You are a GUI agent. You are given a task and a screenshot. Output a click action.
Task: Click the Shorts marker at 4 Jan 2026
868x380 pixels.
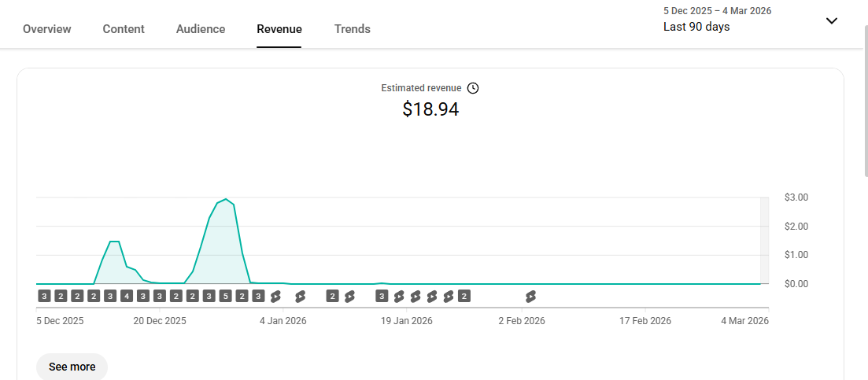(x=275, y=297)
